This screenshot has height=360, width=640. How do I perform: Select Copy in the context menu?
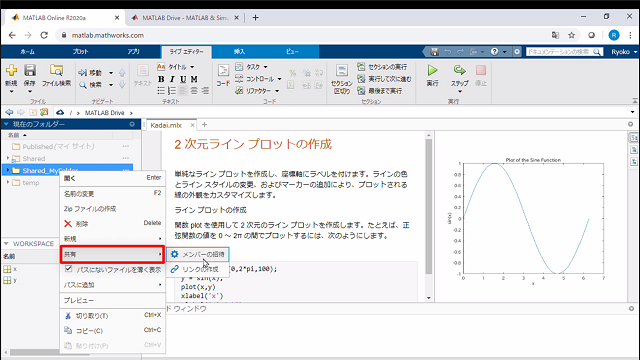[x=112, y=331]
